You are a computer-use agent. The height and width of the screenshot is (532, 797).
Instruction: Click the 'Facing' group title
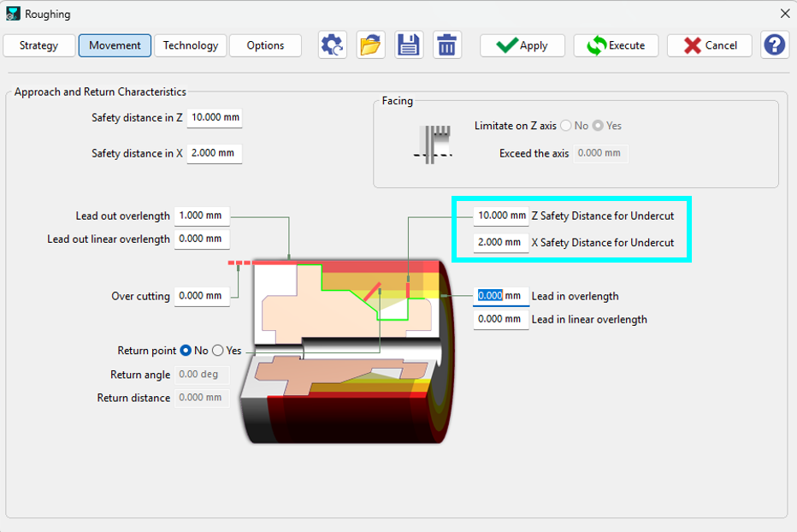point(398,101)
